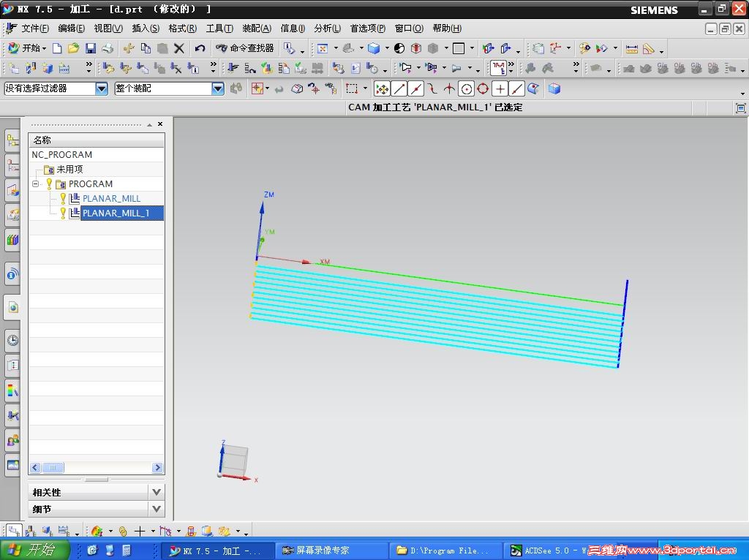749x560 pixels.
Task: Select the PLANAR_MILL operation in the navigator
Action: (111, 199)
